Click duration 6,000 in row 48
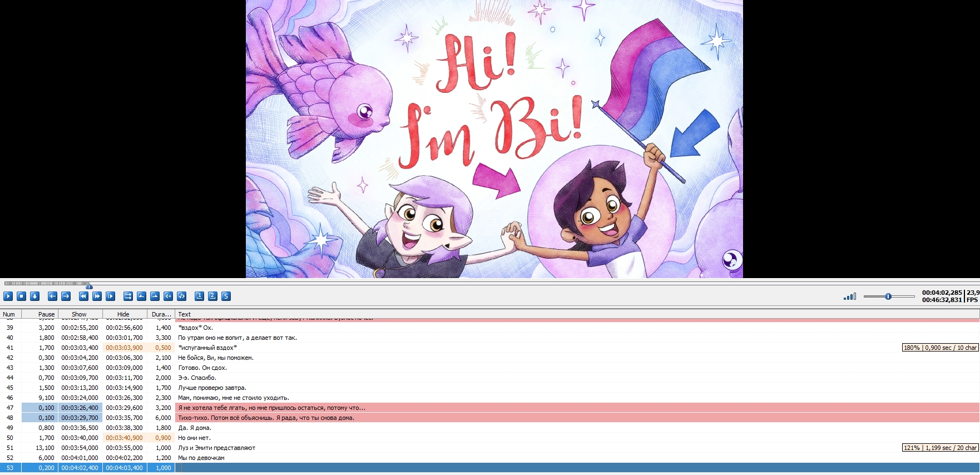980x475 pixels. tap(163, 418)
